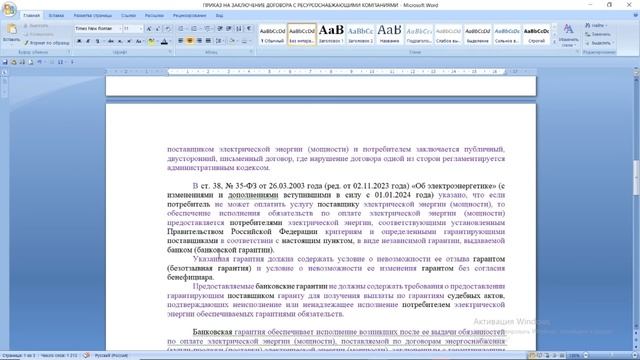
Task: Open the font size dropdown
Action: pyautogui.click(x=141, y=29)
